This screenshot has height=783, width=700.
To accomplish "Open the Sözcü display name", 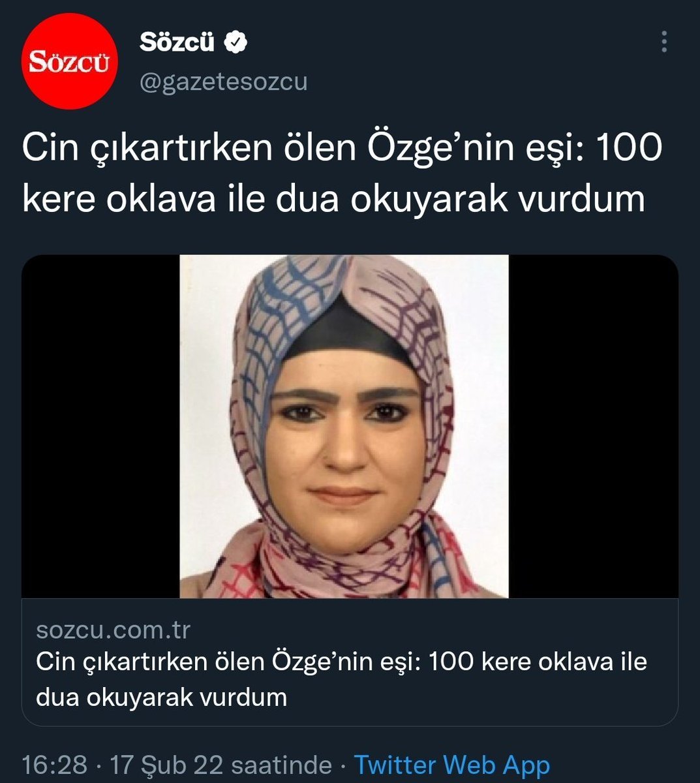I will [177, 43].
